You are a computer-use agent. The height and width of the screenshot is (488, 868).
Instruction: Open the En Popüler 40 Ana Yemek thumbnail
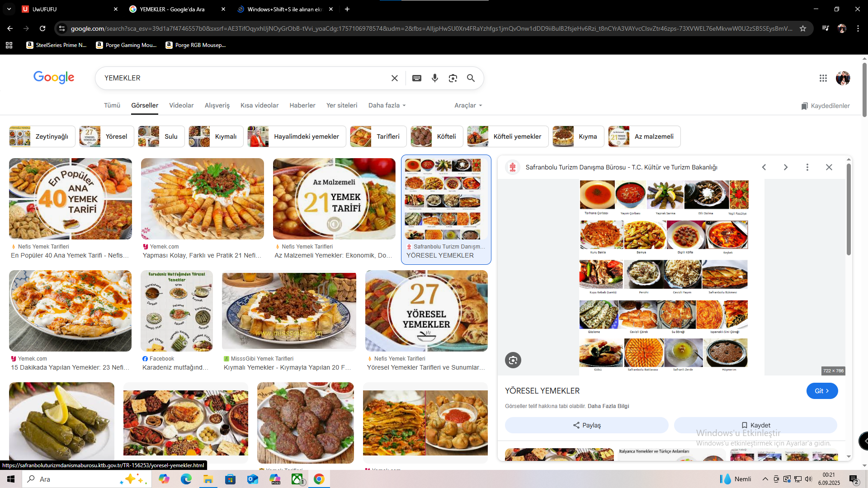71,199
